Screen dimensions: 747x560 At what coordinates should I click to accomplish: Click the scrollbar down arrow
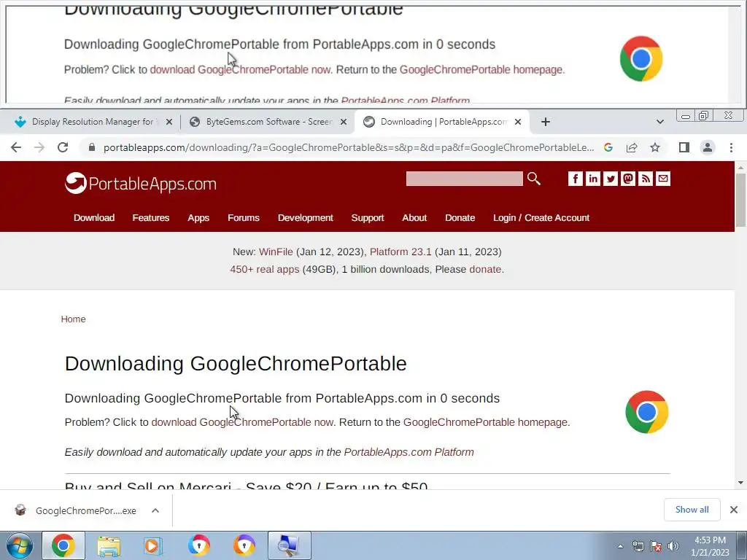click(x=740, y=483)
